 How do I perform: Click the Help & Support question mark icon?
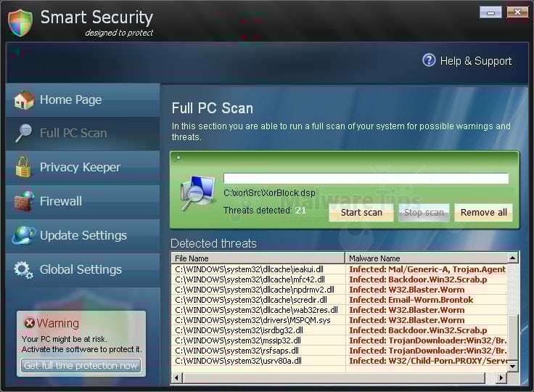429,60
